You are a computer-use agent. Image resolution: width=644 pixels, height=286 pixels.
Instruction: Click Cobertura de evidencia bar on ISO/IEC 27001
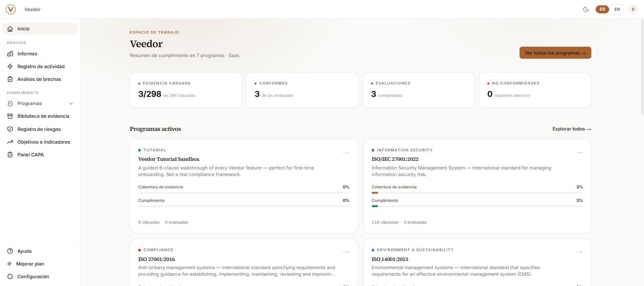[x=477, y=193]
